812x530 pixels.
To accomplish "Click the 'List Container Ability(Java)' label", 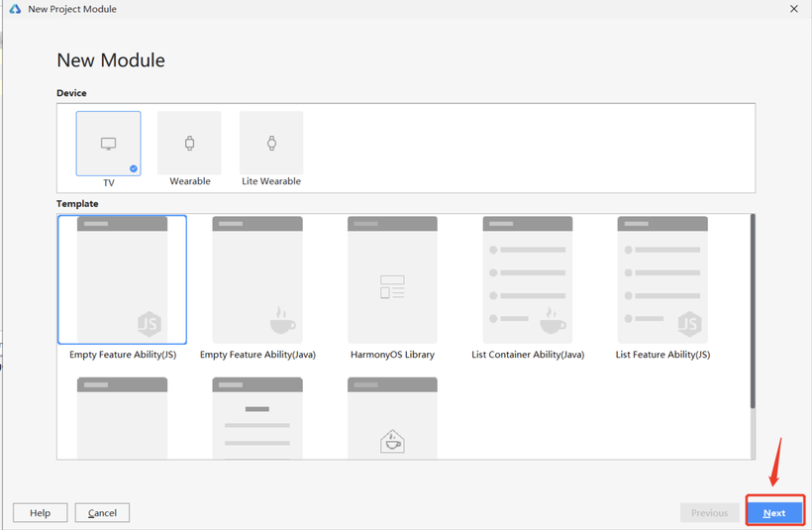I will (x=528, y=355).
